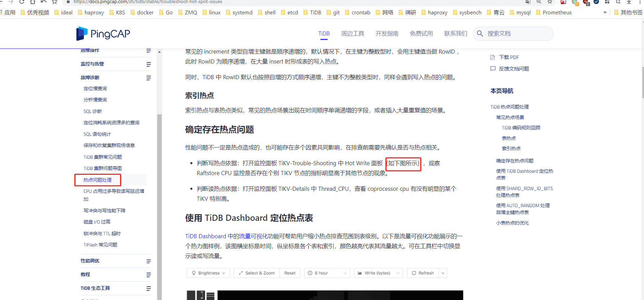Open the 应用 apps shortcut in bookmarks bar
644x300 pixels.
click(8, 13)
